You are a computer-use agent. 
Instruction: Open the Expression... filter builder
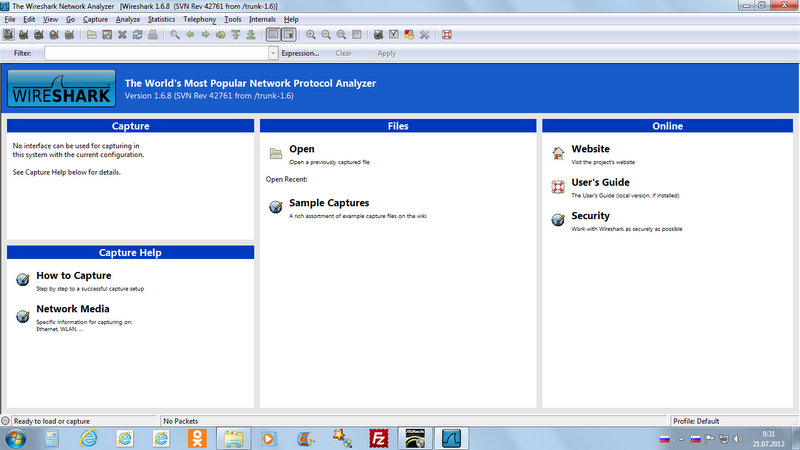click(x=300, y=53)
